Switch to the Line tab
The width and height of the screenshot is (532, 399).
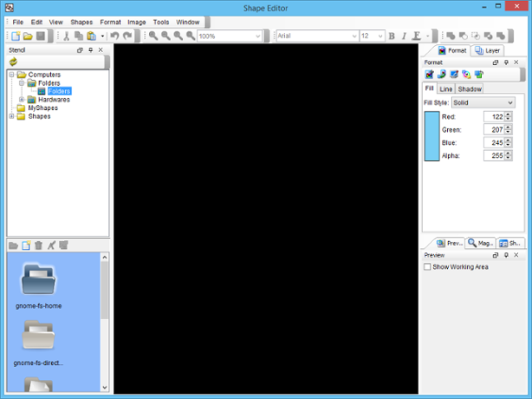446,89
